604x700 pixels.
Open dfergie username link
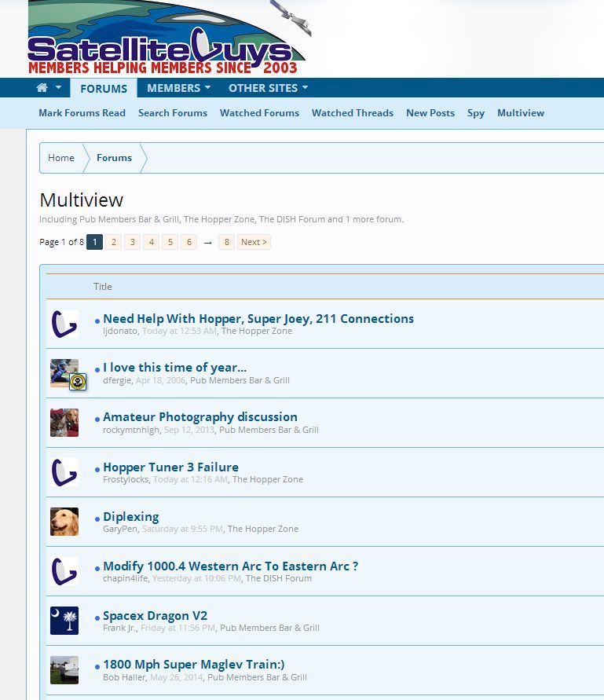point(117,380)
